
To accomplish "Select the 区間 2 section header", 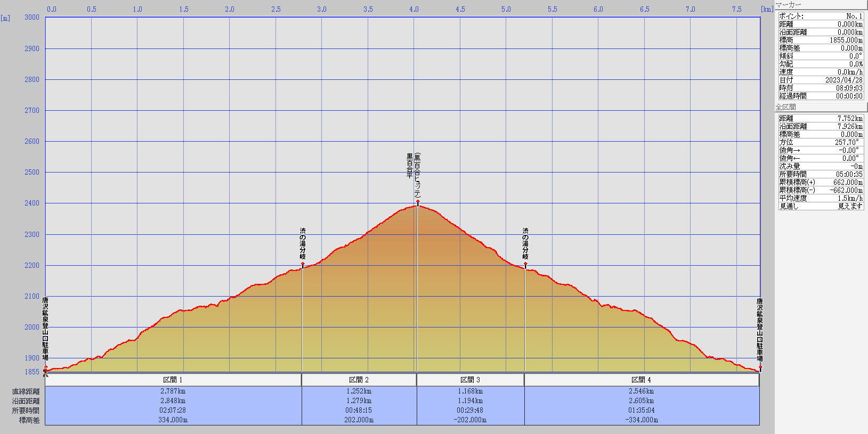I will point(359,380).
